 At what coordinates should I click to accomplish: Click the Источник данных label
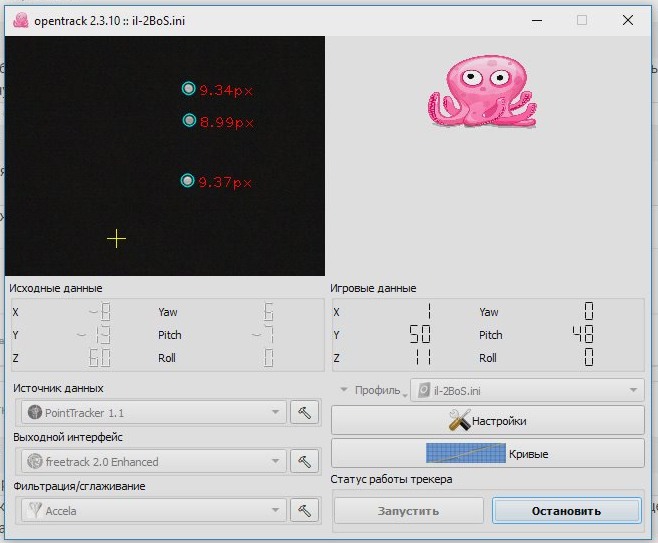tap(58, 388)
